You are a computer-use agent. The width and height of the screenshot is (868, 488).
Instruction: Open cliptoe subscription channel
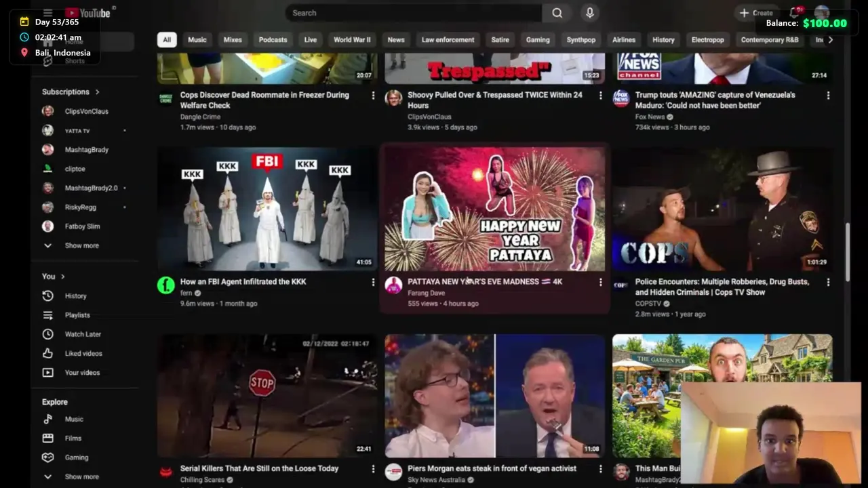tap(75, 169)
